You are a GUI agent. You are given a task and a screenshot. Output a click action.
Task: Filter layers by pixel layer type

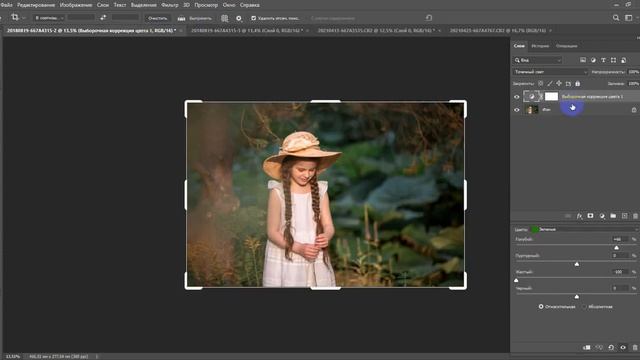[x=583, y=60]
